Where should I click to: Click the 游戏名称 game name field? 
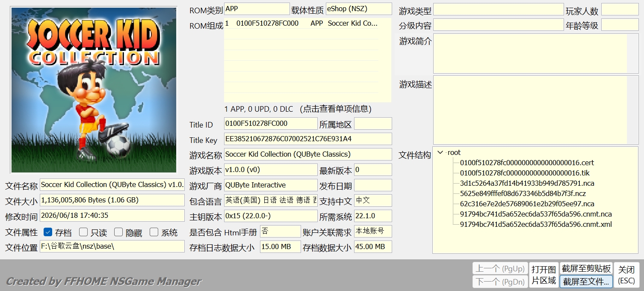[308, 154]
